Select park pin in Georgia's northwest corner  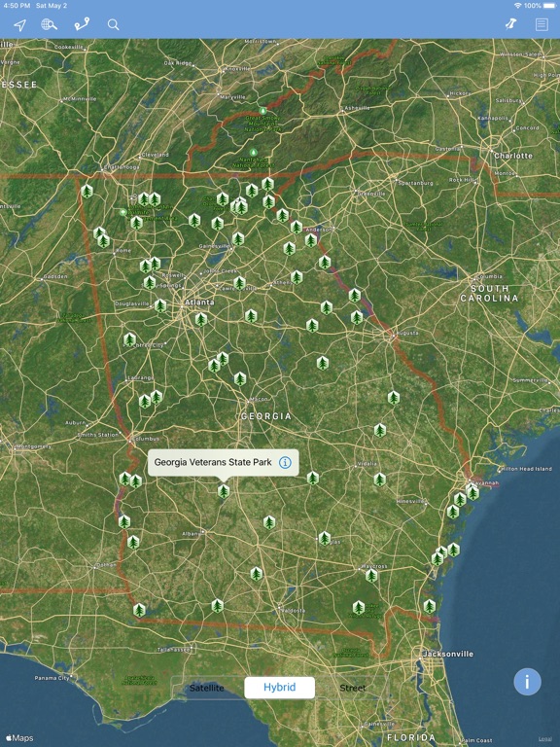pos(87,191)
